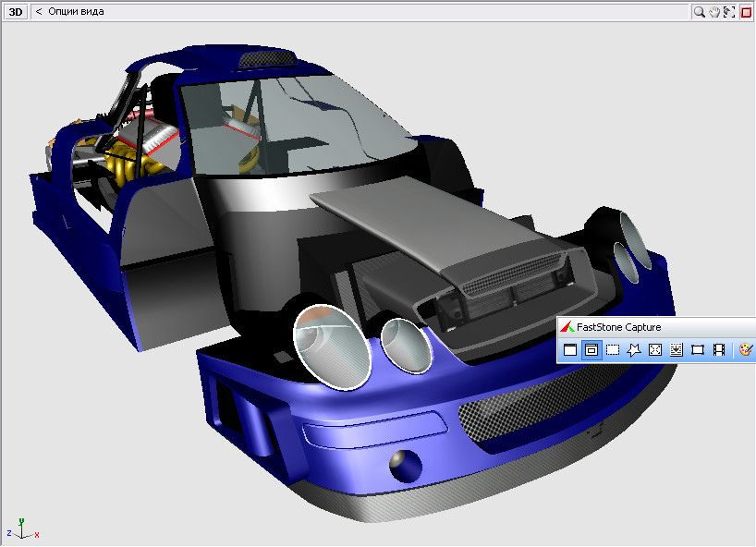Click the XYZ axis gizmo in corner
Viewport: 756px width, 547px height.
pyautogui.click(x=22, y=529)
